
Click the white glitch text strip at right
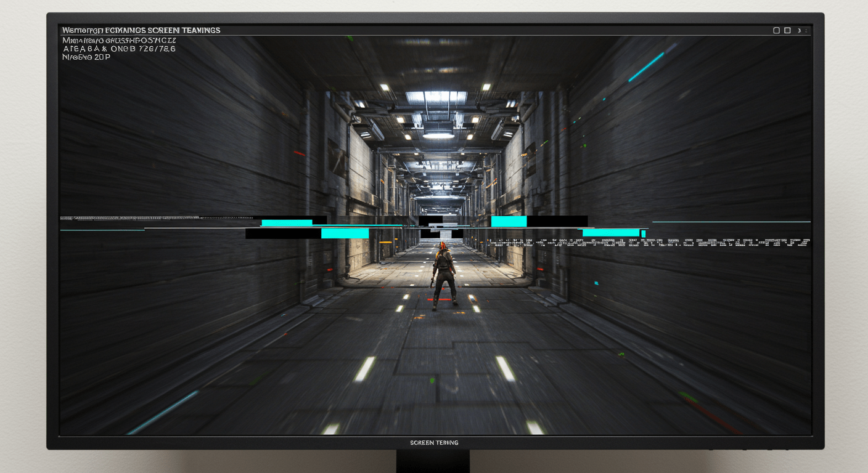tap(648, 243)
